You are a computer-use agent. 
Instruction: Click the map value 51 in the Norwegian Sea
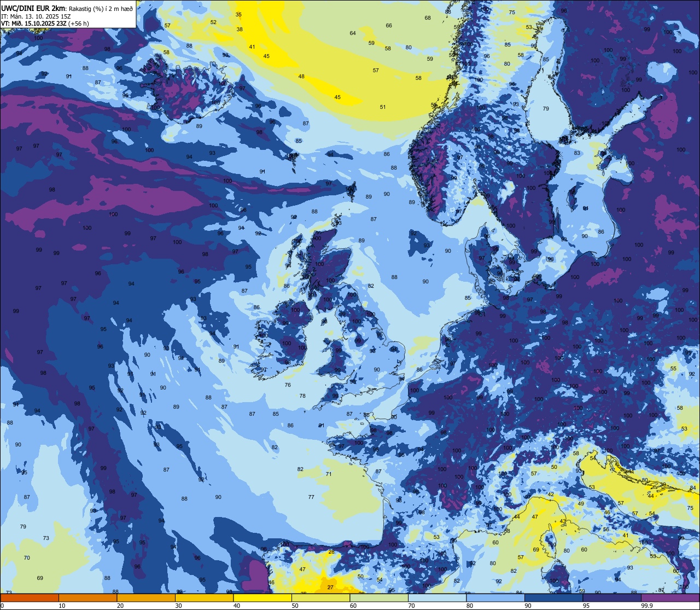pyautogui.click(x=383, y=107)
